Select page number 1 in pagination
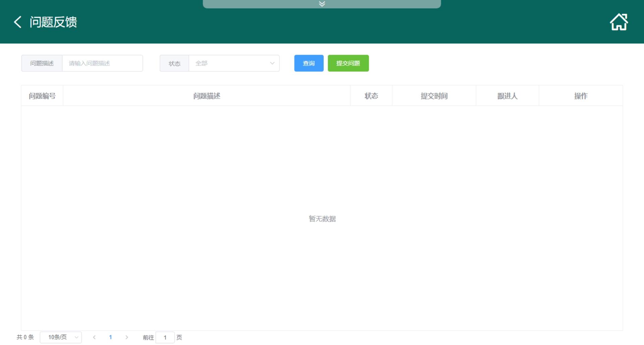 point(110,337)
